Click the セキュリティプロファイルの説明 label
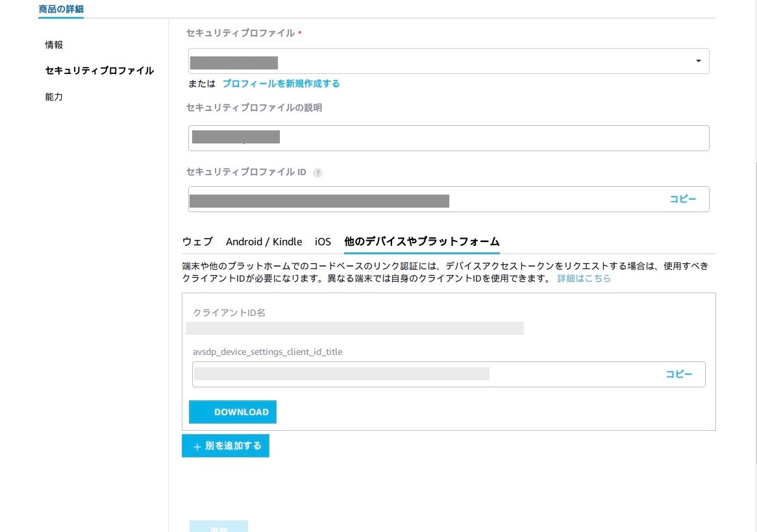This screenshot has height=532, width=757. point(254,108)
